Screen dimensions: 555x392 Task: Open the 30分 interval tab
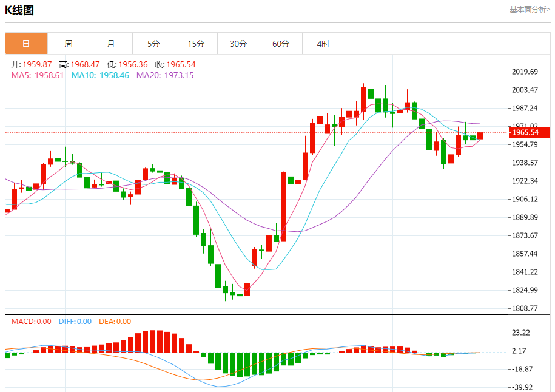point(238,44)
